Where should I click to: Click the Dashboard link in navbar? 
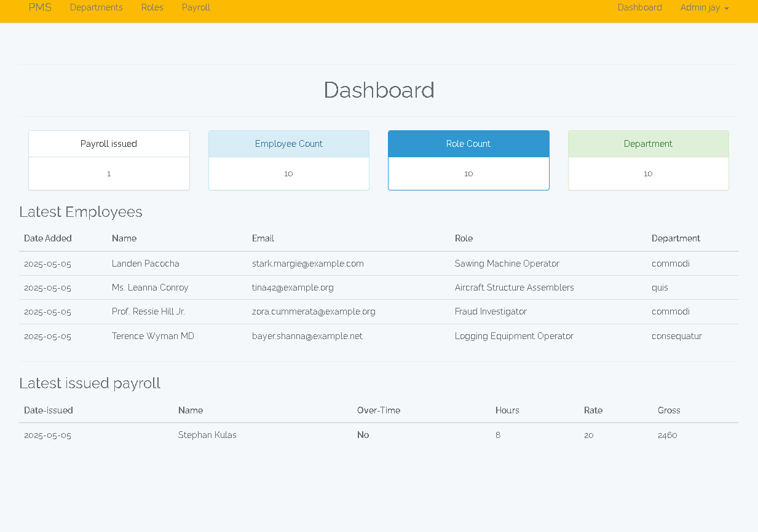click(639, 7)
